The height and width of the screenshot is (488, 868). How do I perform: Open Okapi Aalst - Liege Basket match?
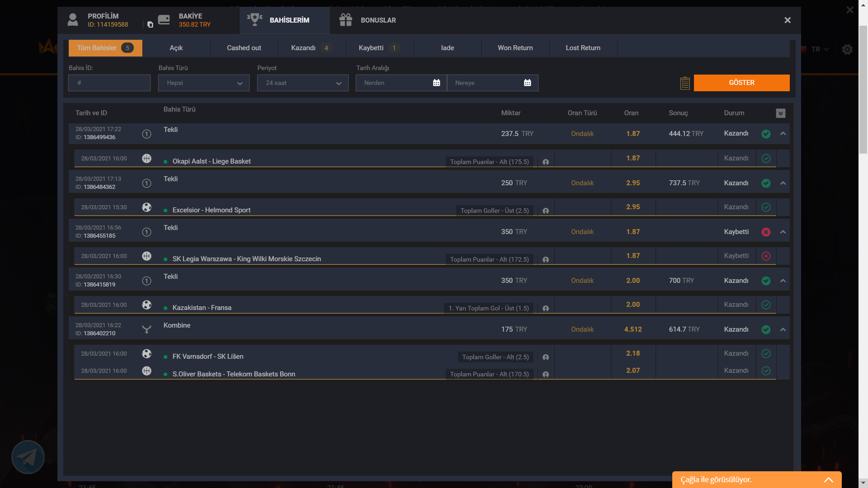pyautogui.click(x=212, y=161)
